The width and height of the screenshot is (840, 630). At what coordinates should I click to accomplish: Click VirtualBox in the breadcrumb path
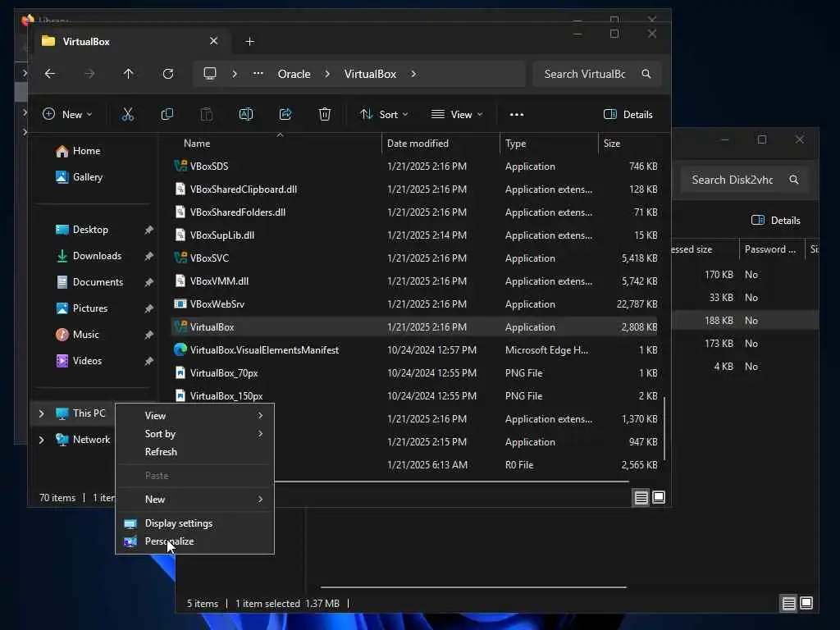[370, 74]
